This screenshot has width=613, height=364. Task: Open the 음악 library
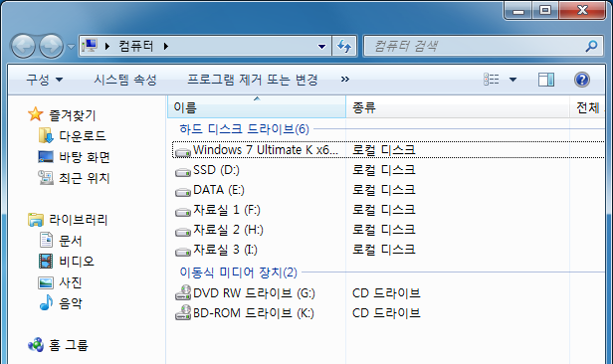click(71, 303)
